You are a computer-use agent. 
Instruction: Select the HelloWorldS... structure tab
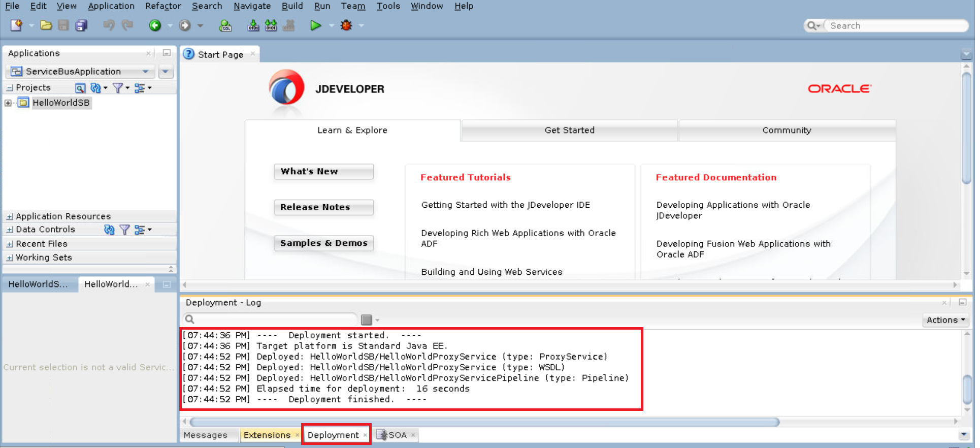point(38,284)
